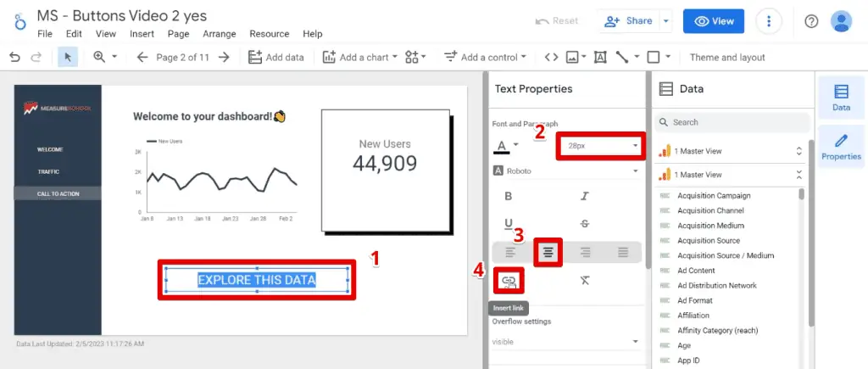Select the EXPLORE THIS DATA text box
This screenshot has width=868, height=369.
257,280
